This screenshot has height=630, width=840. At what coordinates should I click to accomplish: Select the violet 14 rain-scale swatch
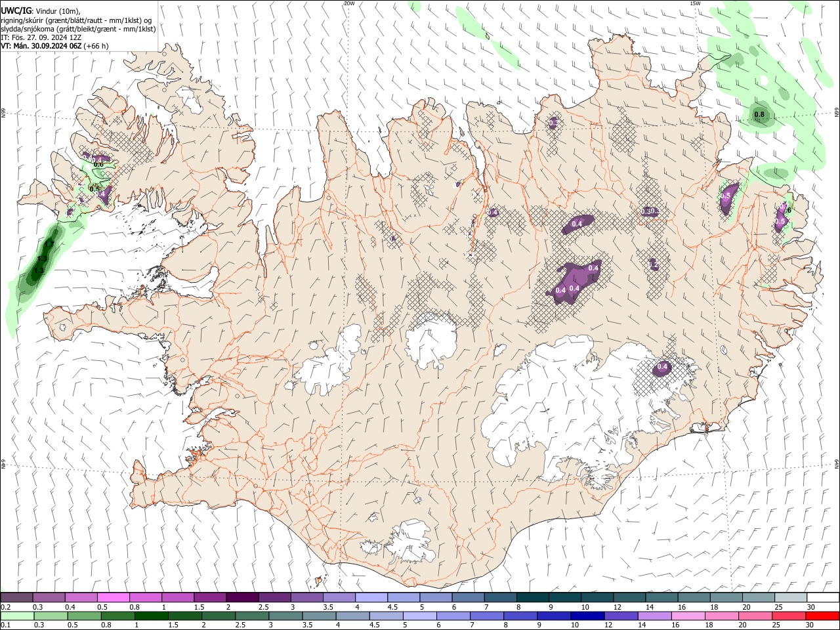click(654, 616)
